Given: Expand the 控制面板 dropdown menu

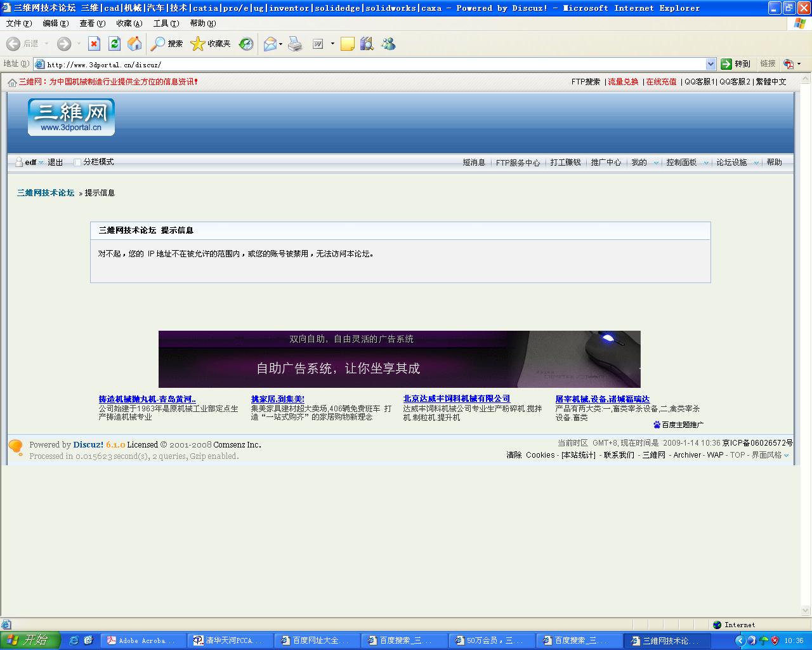Looking at the screenshot, I should 706,162.
